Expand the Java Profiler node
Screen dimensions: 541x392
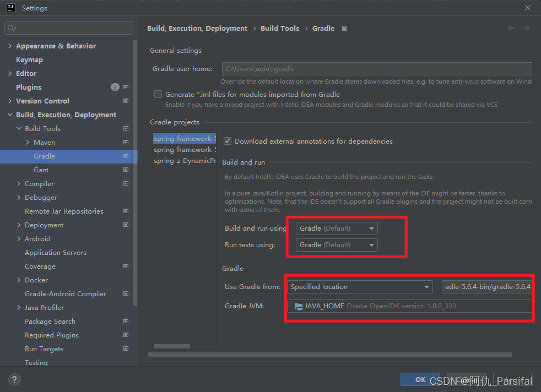(x=19, y=308)
